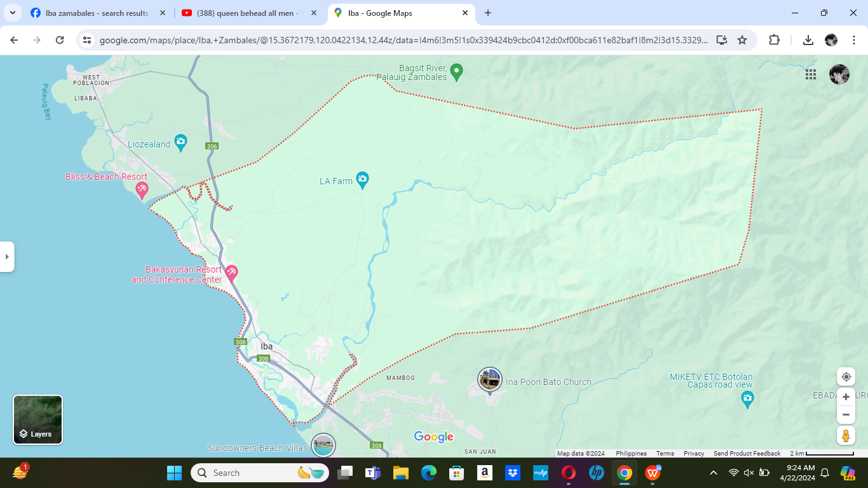Switch to the YouTube queen behead tab
868x488 pixels.
pyautogui.click(x=248, y=13)
